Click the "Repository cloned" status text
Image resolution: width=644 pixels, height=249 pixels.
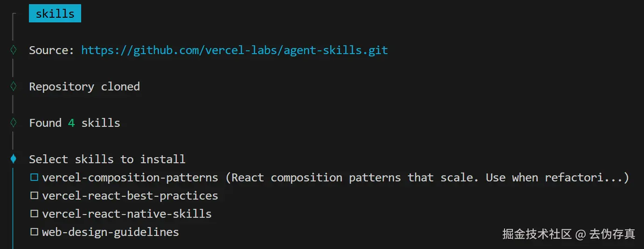(84, 86)
